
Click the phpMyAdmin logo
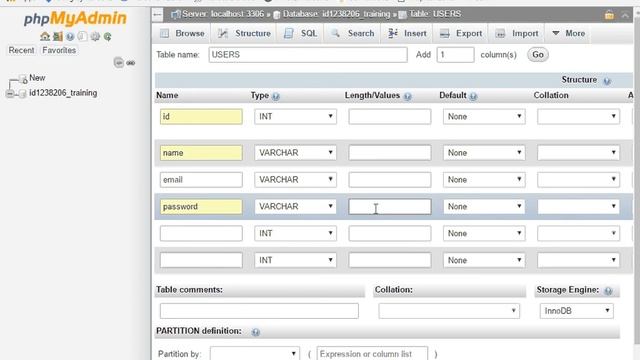76,18
